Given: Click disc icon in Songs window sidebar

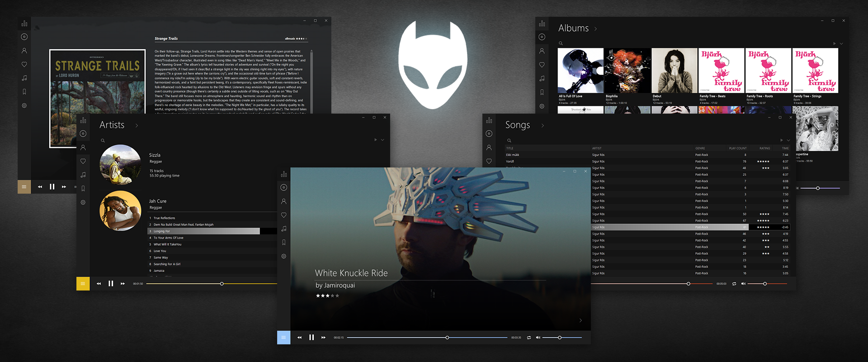Looking at the screenshot, I should coord(489,133).
